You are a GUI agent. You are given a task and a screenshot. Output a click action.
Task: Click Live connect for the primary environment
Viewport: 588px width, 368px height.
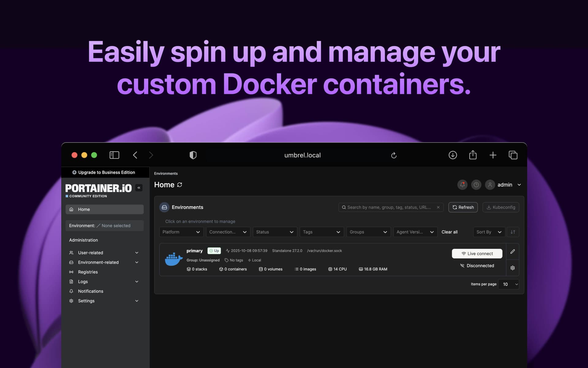(477, 253)
